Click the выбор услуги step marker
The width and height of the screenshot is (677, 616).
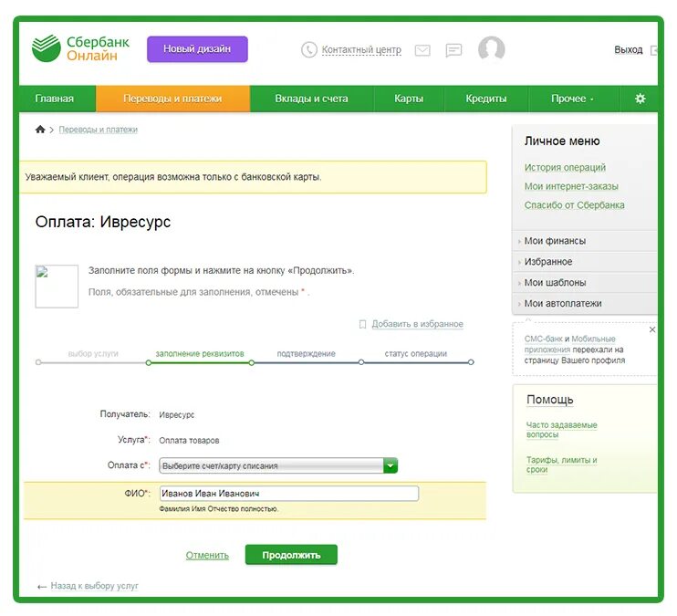click(38, 362)
